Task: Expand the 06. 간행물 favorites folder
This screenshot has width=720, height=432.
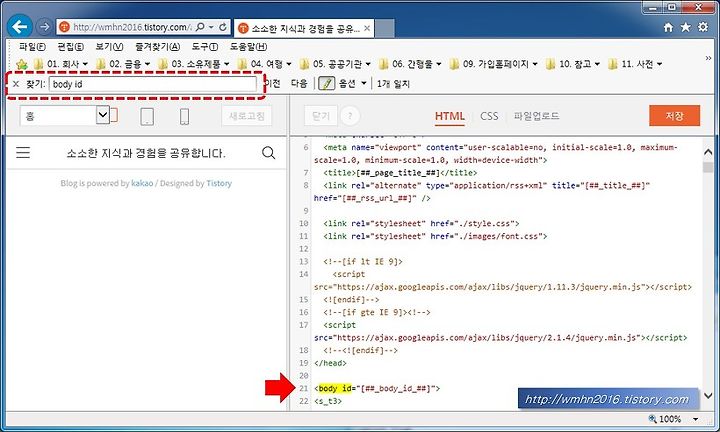Action: click(x=411, y=64)
